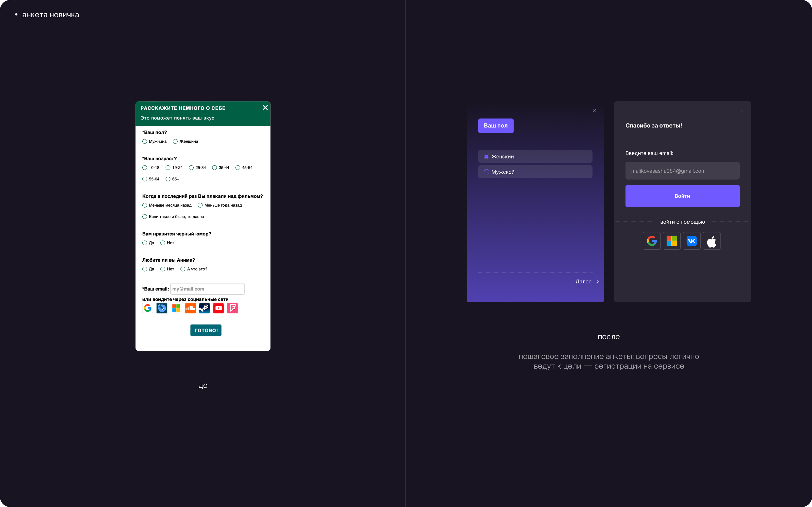Viewport: 812px width, 507px height.
Task: Select the Мужской radio option
Action: (486, 172)
